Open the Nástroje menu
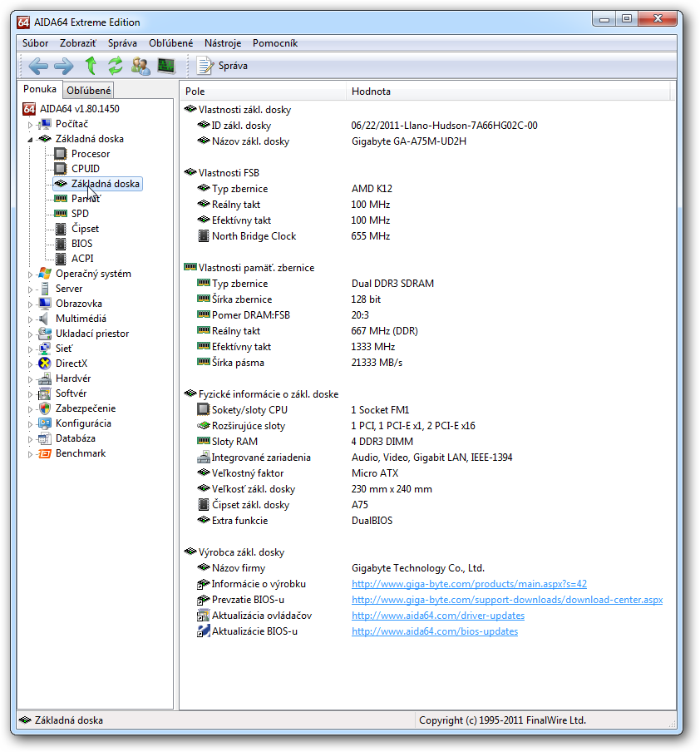Viewport: 700px width, 752px height. click(x=223, y=43)
